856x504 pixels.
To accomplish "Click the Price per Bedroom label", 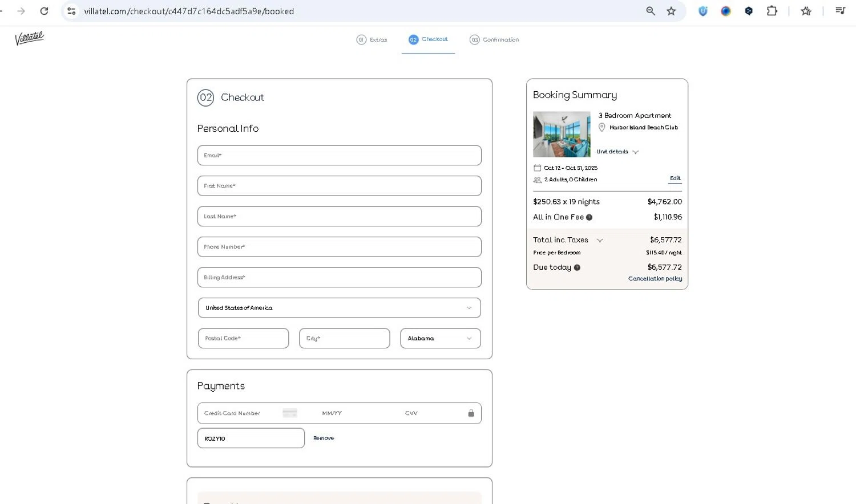I will click(x=557, y=253).
